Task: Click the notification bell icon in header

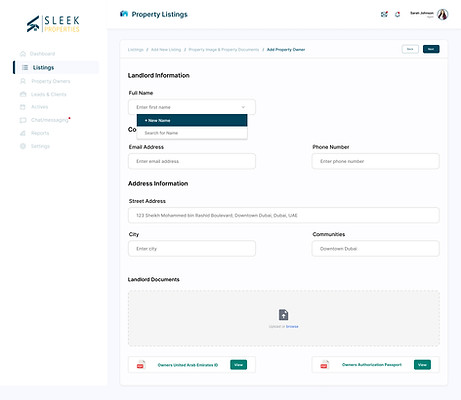Action: (x=397, y=14)
